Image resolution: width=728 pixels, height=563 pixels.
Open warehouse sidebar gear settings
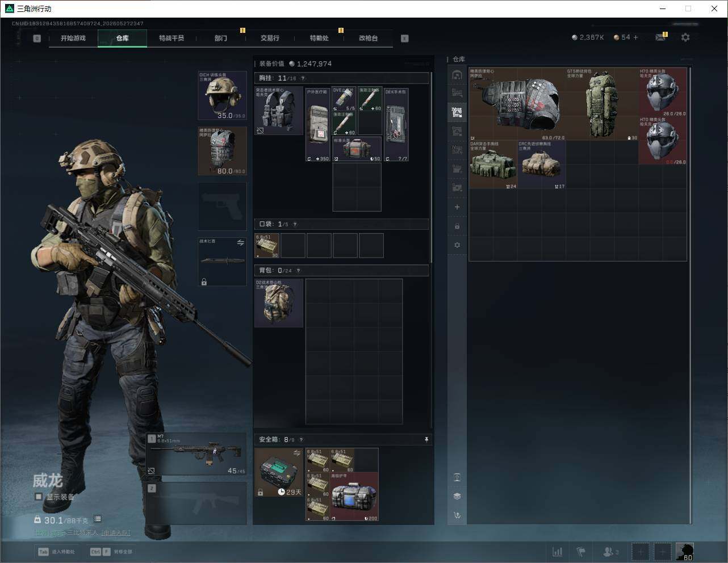point(457,245)
